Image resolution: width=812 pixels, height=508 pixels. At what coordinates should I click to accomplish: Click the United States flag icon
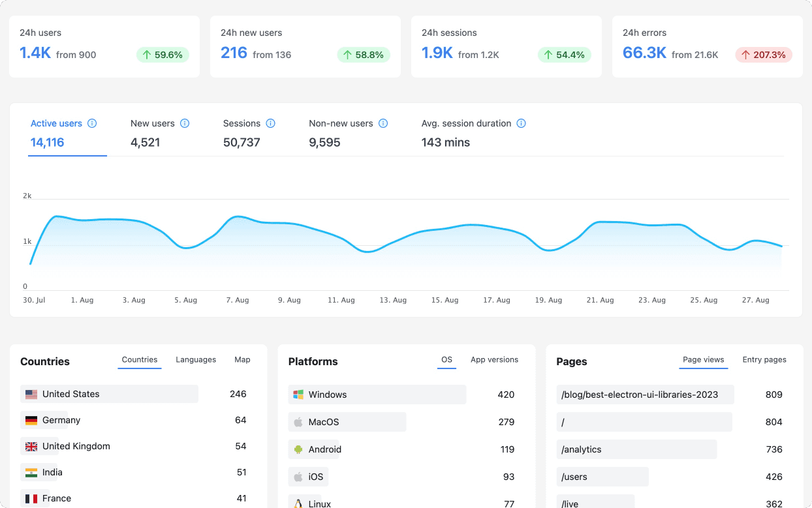[x=31, y=394]
